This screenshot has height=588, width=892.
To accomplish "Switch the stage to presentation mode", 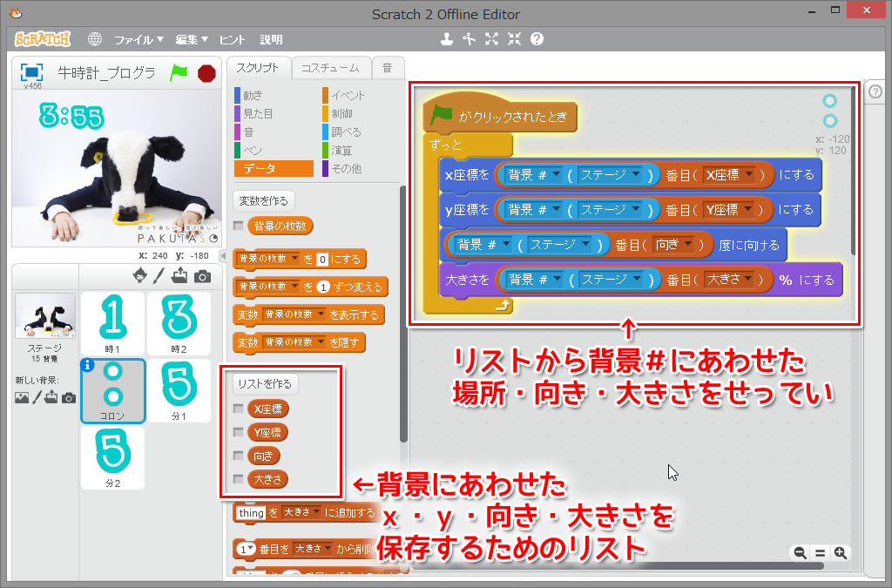I will (x=31, y=72).
